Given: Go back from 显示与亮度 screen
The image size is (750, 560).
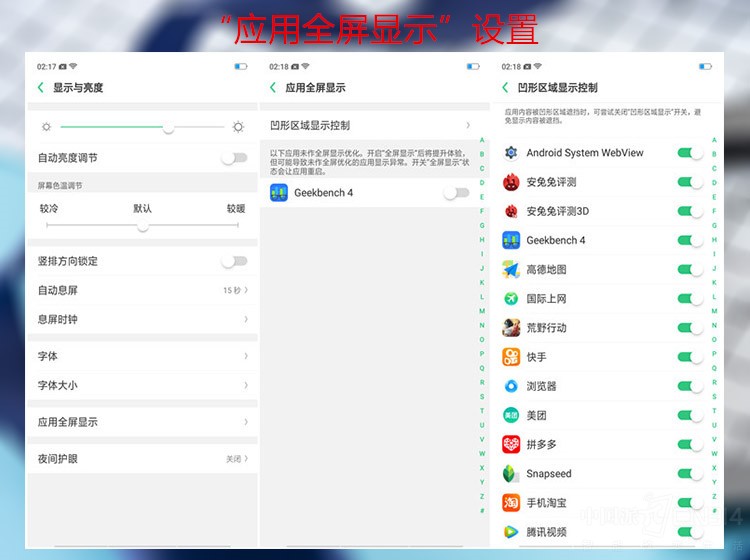Looking at the screenshot, I should 41,88.
